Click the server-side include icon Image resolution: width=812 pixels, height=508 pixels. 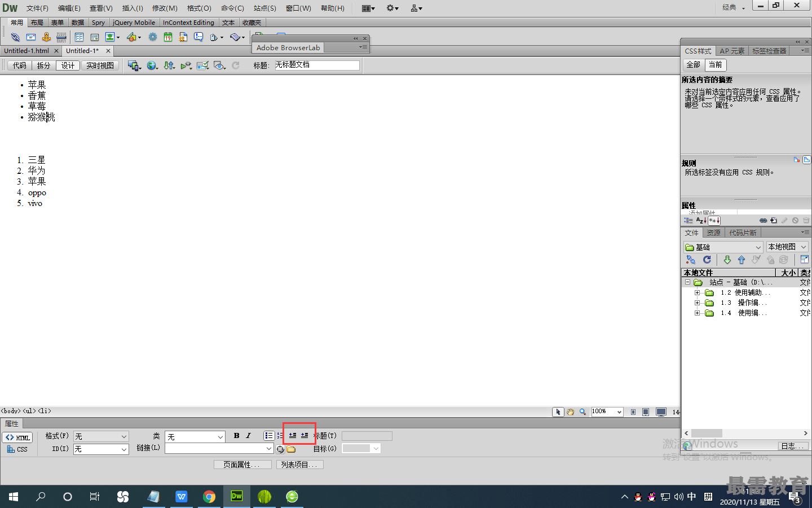click(183, 37)
